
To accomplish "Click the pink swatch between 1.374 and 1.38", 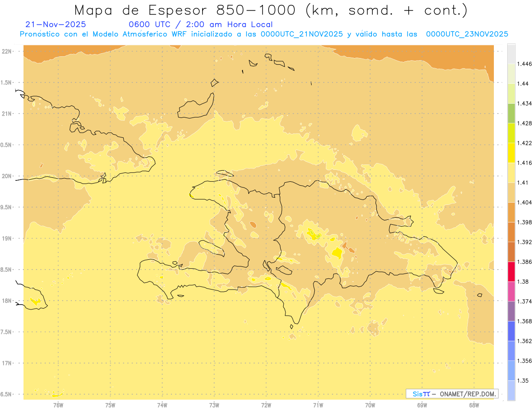I will coord(511,291).
